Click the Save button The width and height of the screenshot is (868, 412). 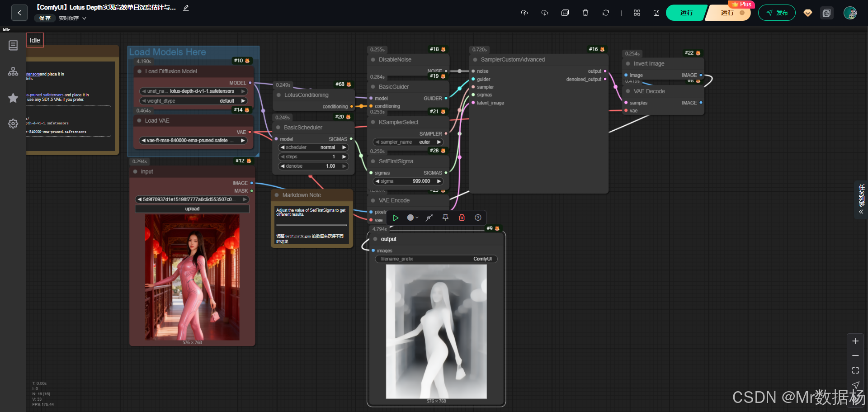(x=45, y=19)
